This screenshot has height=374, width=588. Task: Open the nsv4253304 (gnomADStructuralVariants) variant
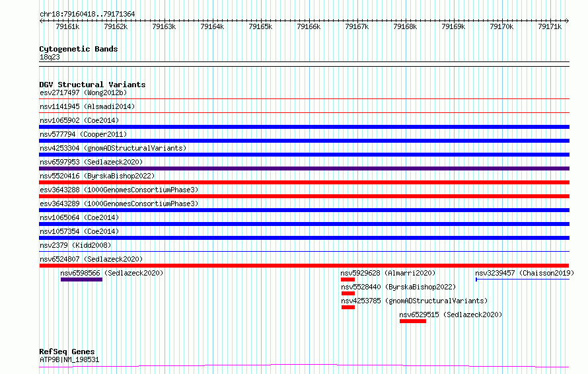(113, 148)
